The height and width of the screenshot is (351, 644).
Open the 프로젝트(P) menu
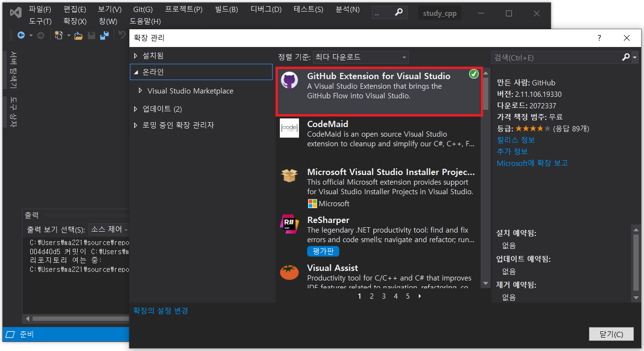click(184, 9)
